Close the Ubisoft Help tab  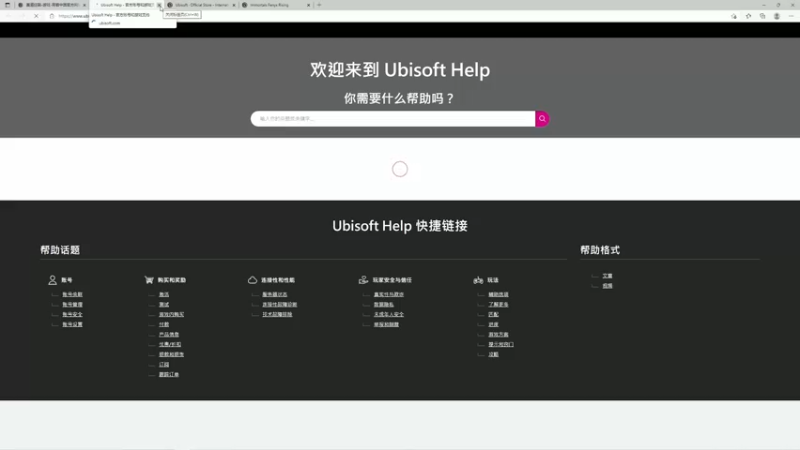159,5
